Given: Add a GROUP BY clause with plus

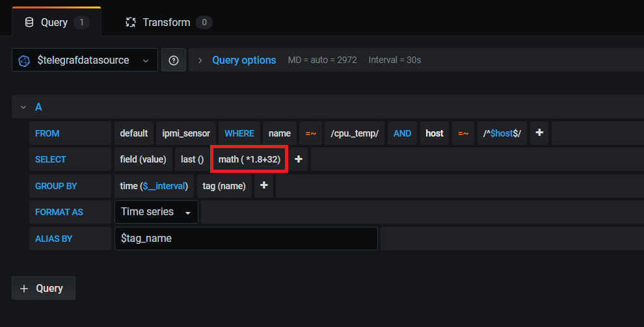Looking at the screenshot, I should point(263,185).
